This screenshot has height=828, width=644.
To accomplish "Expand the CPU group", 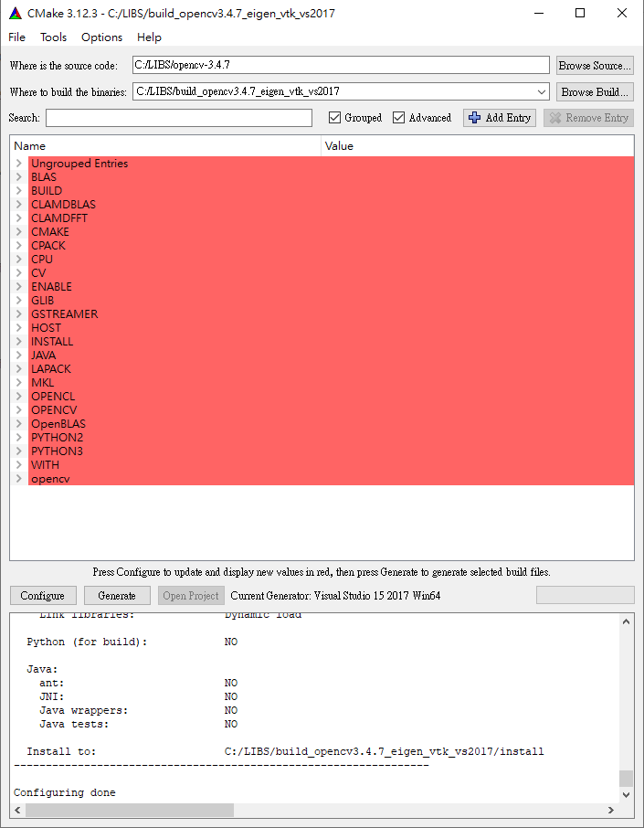I will 18,260.
